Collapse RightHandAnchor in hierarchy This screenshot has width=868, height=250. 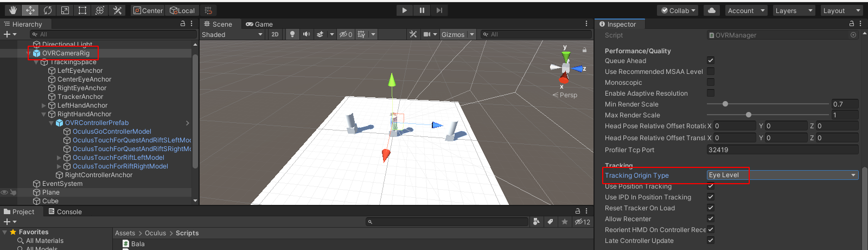pyautogui.click(x=44, y=114)
